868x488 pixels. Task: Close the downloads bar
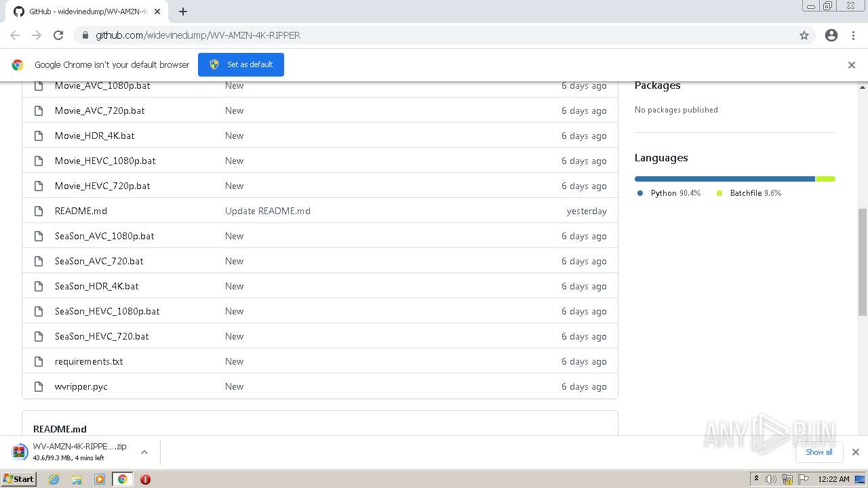(x=856, y=452)
